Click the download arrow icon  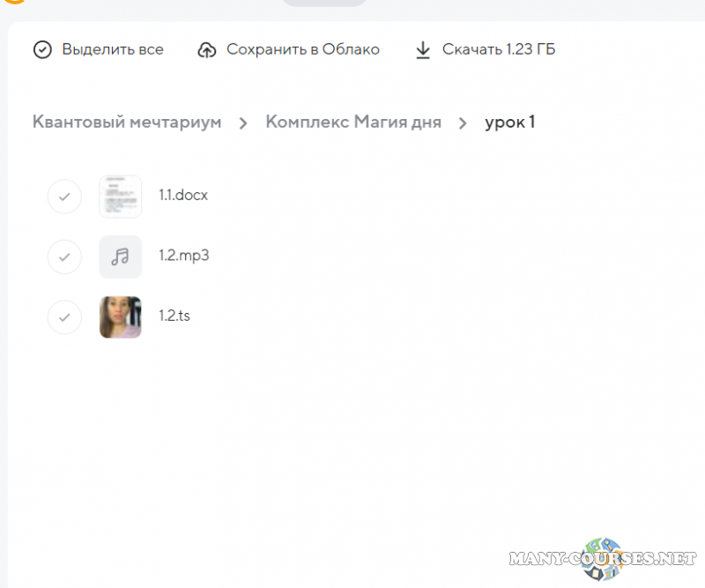coord(423,50)
